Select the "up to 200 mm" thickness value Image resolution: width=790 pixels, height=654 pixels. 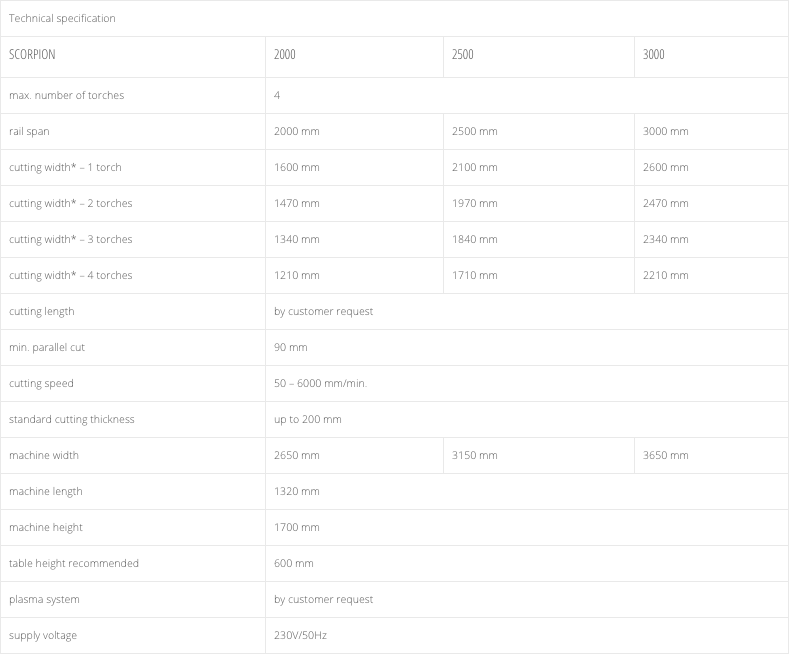[x=308, y=419]
